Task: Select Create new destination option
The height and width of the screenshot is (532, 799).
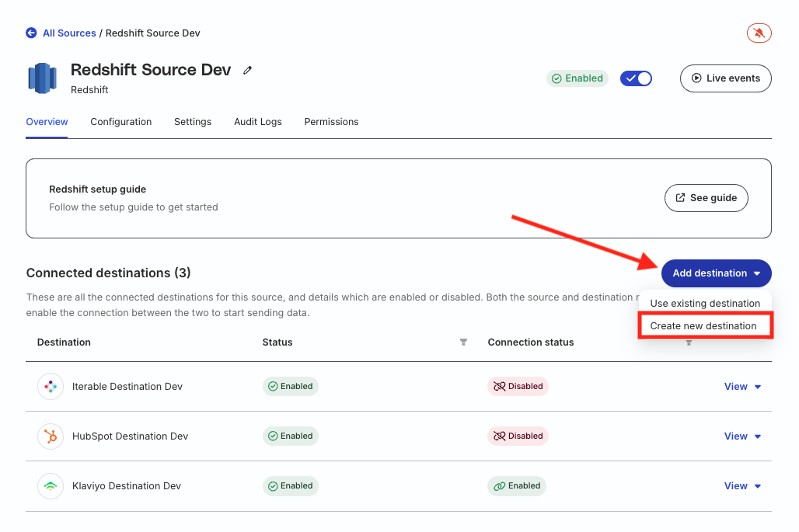Action: [x=703, y=326]
